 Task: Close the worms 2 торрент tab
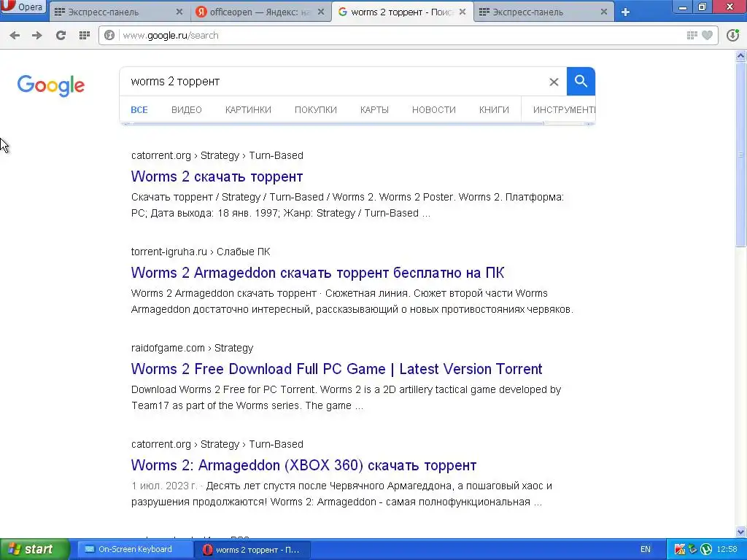pos(462,12)
